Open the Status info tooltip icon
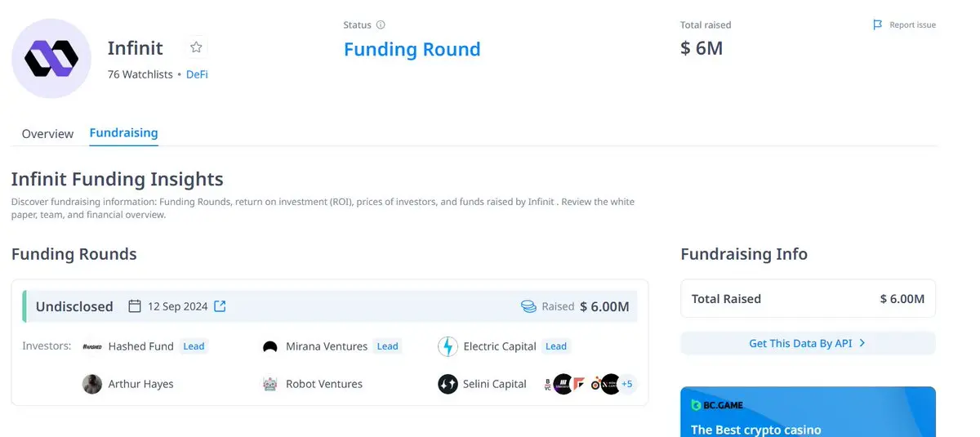The height and width of the screenshot is (437, 980). (381, 25)
